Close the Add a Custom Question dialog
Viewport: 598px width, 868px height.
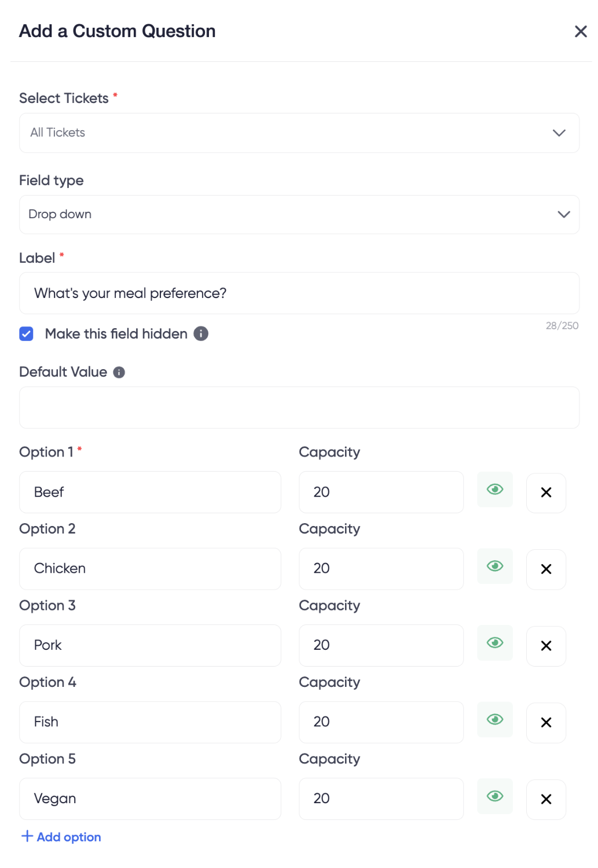click(580, 31)
